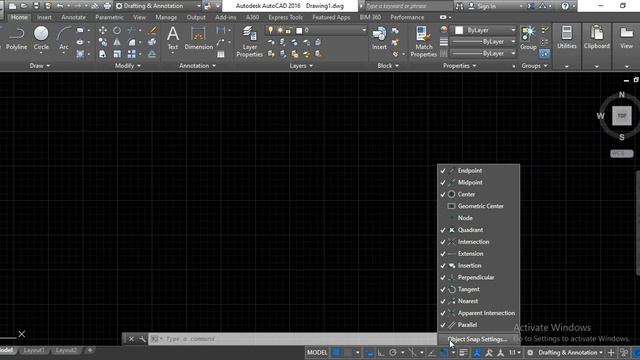This screenshot has height=360, width=640.
Task: Click the keyword search box in title bar
Action: click(x=409, y=6)
